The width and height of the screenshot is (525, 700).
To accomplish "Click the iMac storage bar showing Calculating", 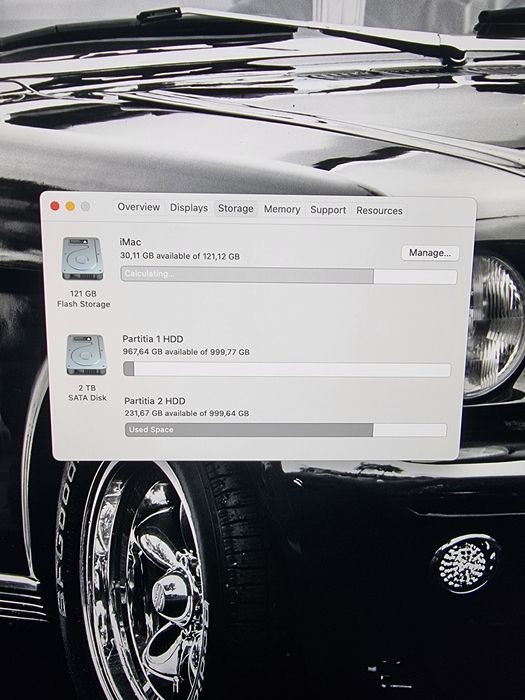I will [289, 275].
